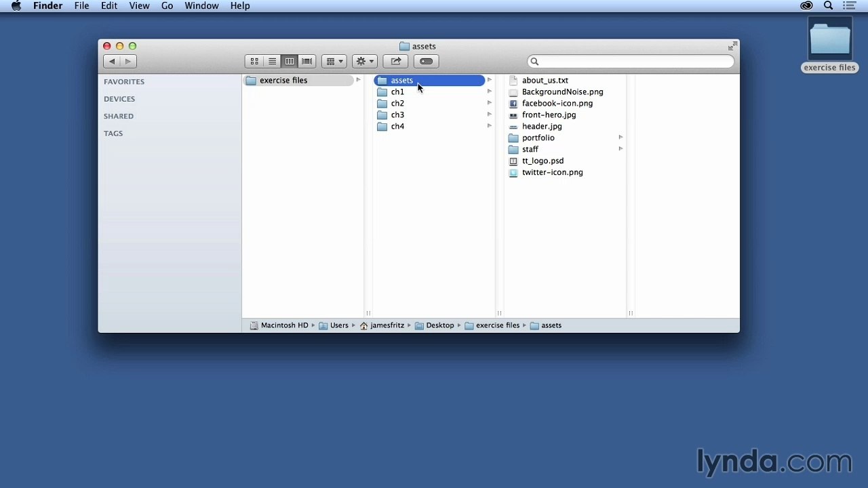
Task: Go back with the back arrow
Action: click(112, 61)
